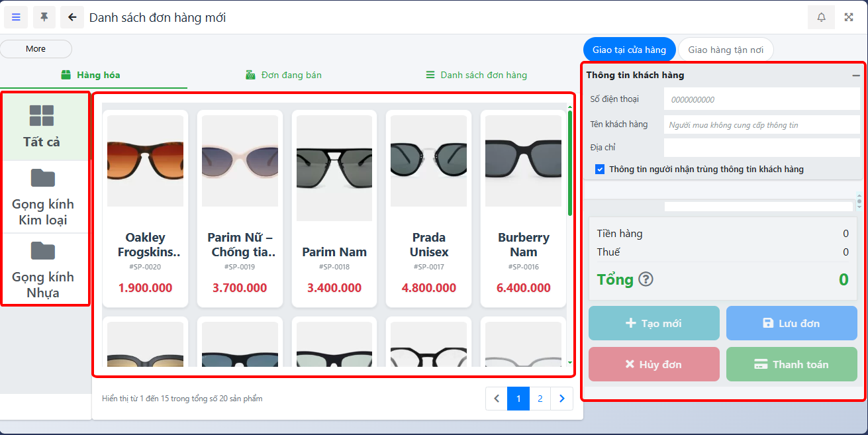Image resolution: width=868 pixels, height=435 pixels.
Task: Select the 'Tất cả' category grid icon
Action: pos(42,116)
